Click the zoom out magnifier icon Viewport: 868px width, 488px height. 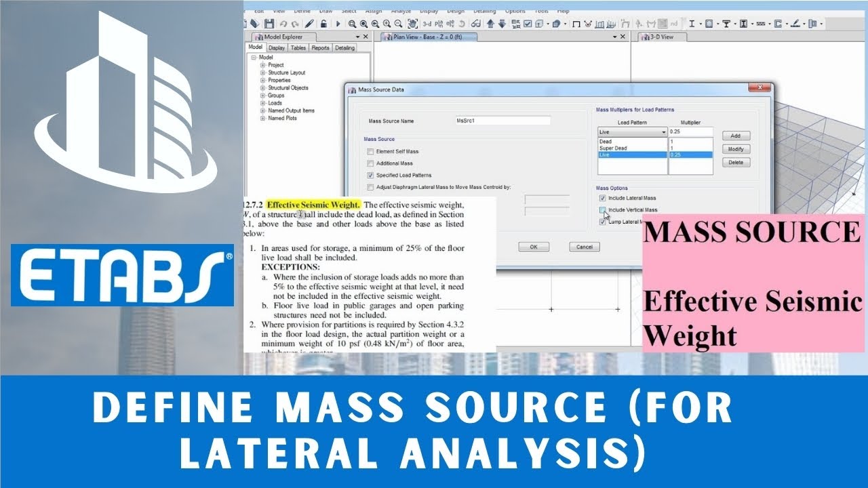point(397,24)
